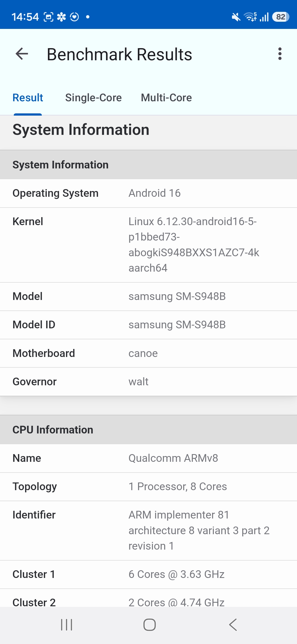This screenshot has height=644, width=297.
Task: Tap the back arrow icon
Action: coord(22,54)
